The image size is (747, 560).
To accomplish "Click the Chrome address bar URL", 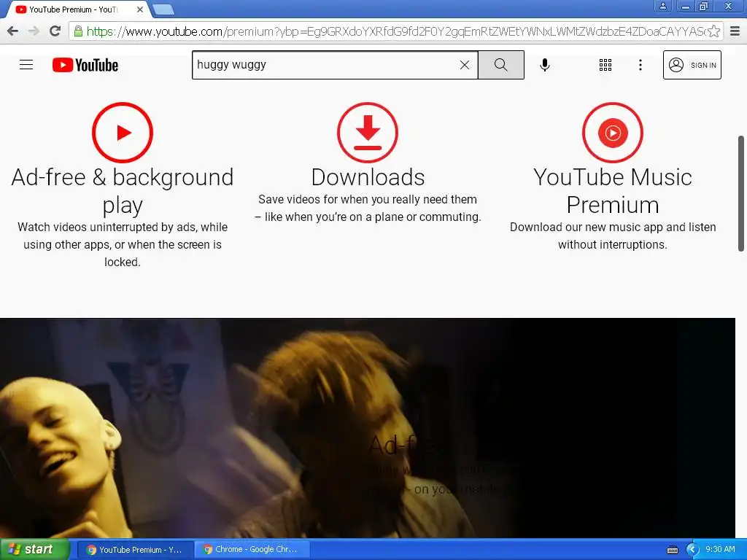I will (395, 31).
